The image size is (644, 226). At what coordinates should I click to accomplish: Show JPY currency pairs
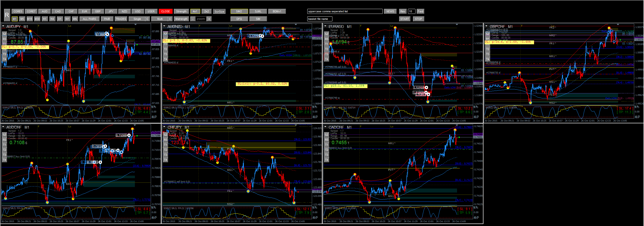(x=111, y=11)
